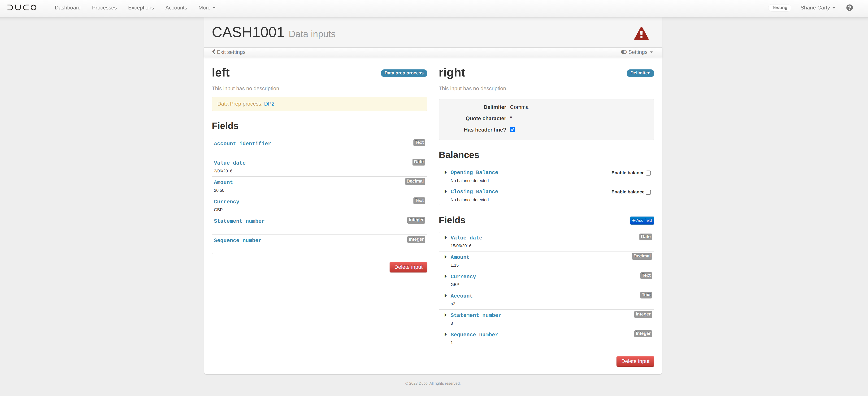Click the CASH1001 page title
This screenshot has height=396, width=868.
coord(248,32)
